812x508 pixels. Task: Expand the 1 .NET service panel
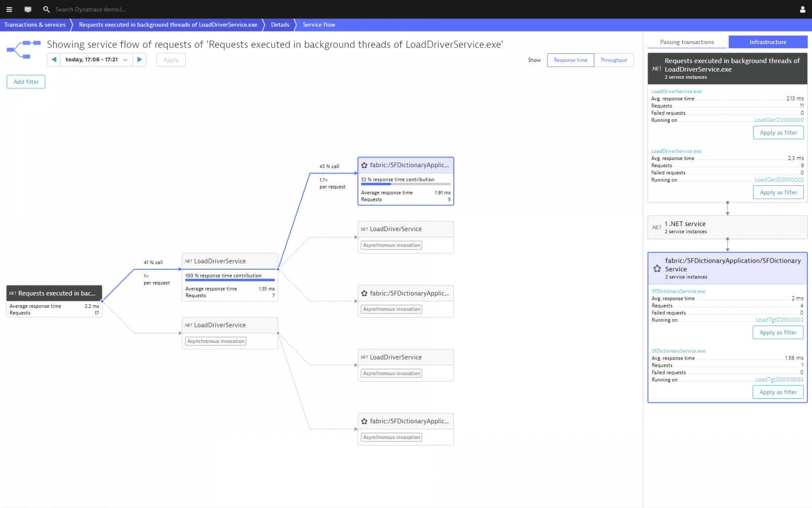(x=727, y=227)
